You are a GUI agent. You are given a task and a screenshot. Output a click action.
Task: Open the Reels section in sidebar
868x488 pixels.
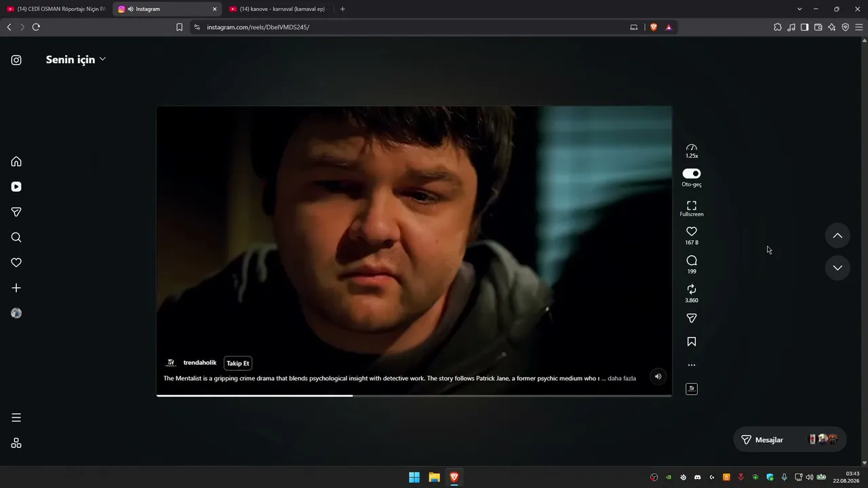click(16, 187)
